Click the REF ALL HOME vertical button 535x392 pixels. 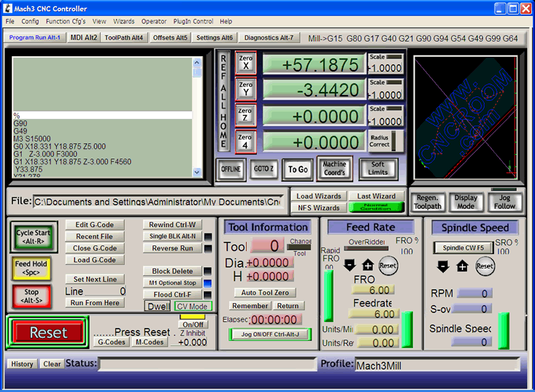pos(223,101)
